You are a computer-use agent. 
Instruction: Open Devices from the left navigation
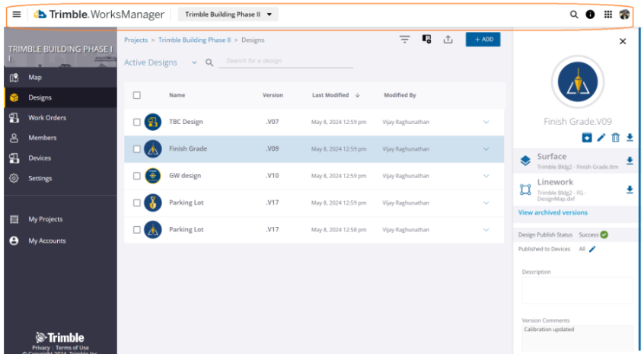point(40,158)
